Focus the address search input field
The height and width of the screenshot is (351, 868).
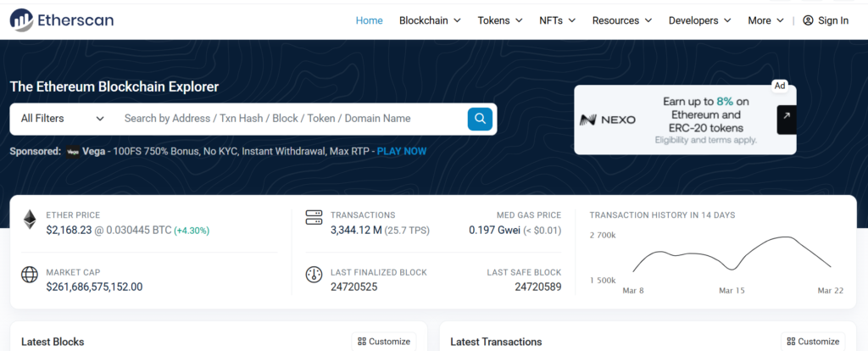coord(291,119)
